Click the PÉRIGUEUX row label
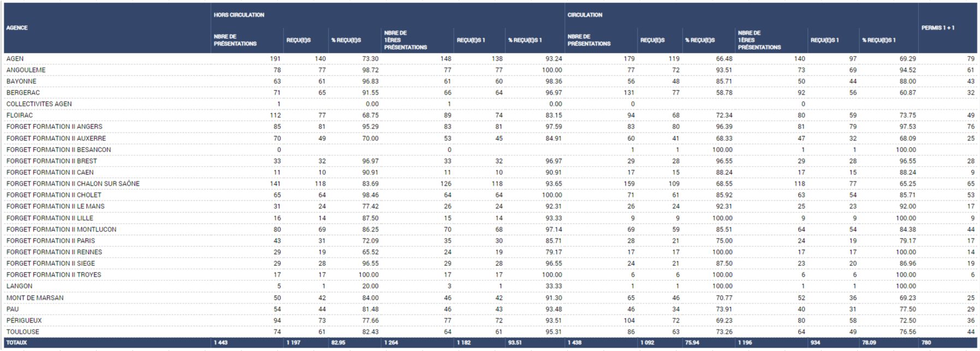This screenshot has width=980, height=351. point(24,320)
